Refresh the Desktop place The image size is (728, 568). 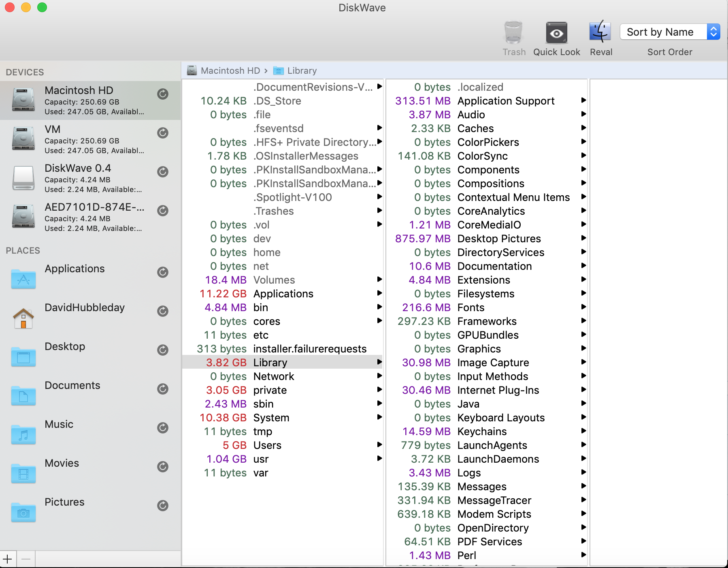163,350
